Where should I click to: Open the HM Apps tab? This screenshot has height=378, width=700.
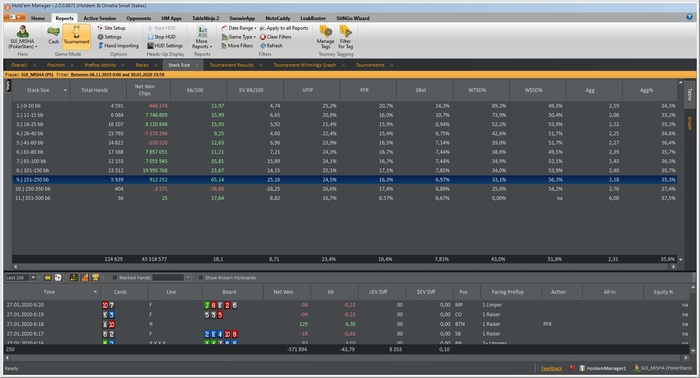pos(171,18)
